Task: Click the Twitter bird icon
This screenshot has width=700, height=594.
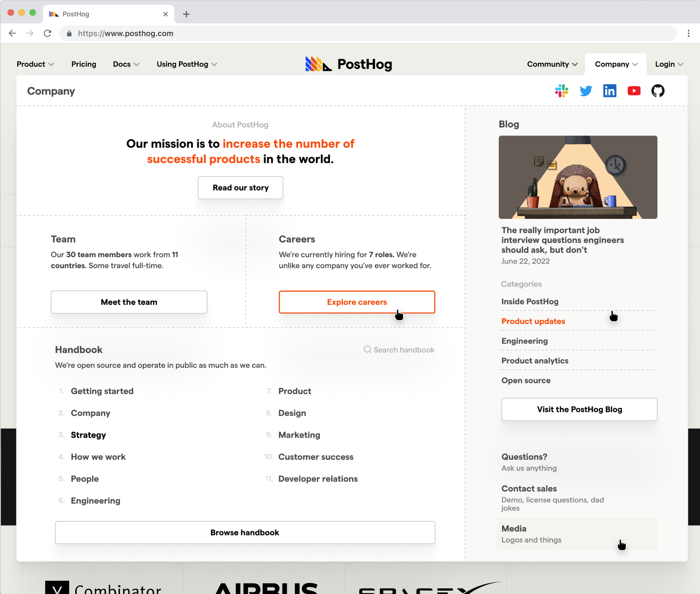Action: [585, 91]
